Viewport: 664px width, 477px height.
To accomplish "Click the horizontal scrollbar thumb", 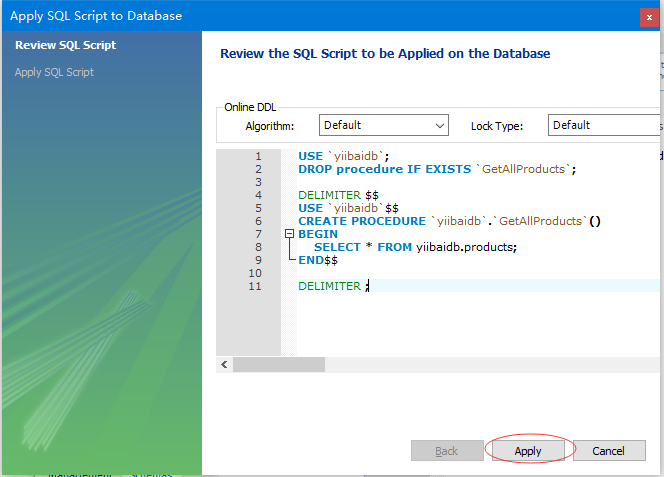I will click(x=279, y=364).
